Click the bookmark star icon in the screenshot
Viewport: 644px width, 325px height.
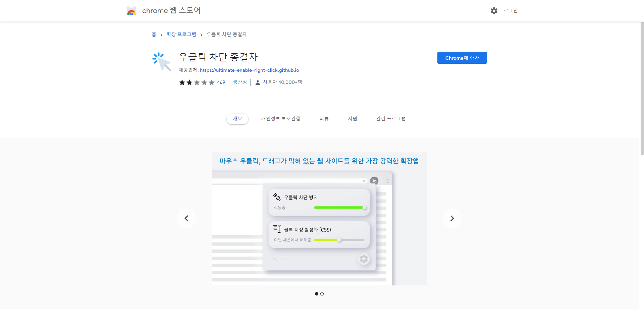click(364, 181)
